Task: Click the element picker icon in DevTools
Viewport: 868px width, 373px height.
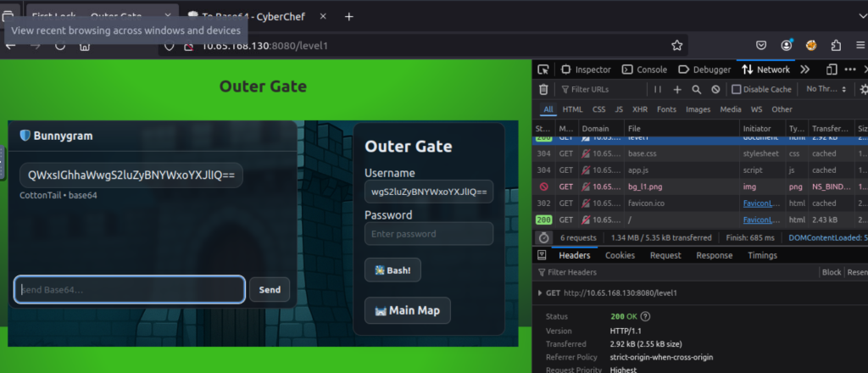Action: (542, 70)
